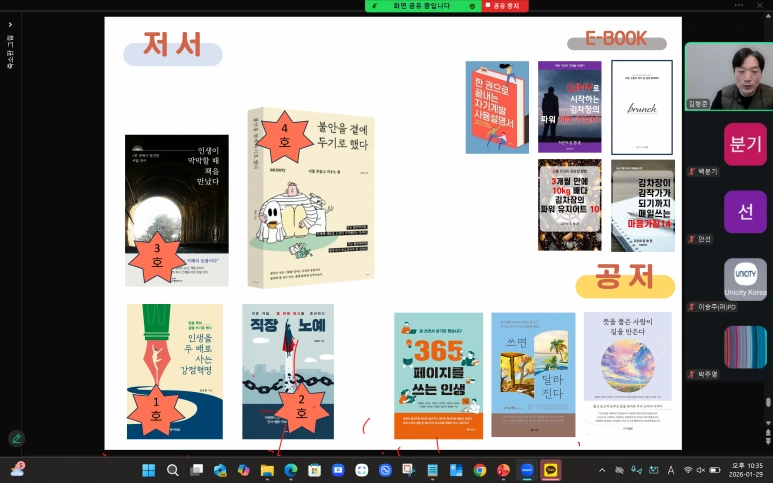Open Wi-Fi network tray icon

(688, 470)
